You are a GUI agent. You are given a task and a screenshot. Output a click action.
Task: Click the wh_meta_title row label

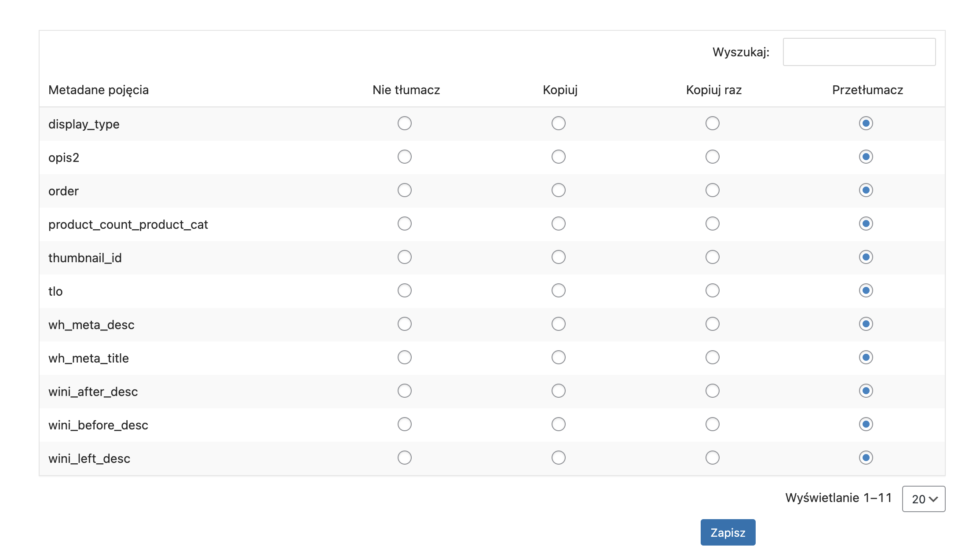point(88,358)
